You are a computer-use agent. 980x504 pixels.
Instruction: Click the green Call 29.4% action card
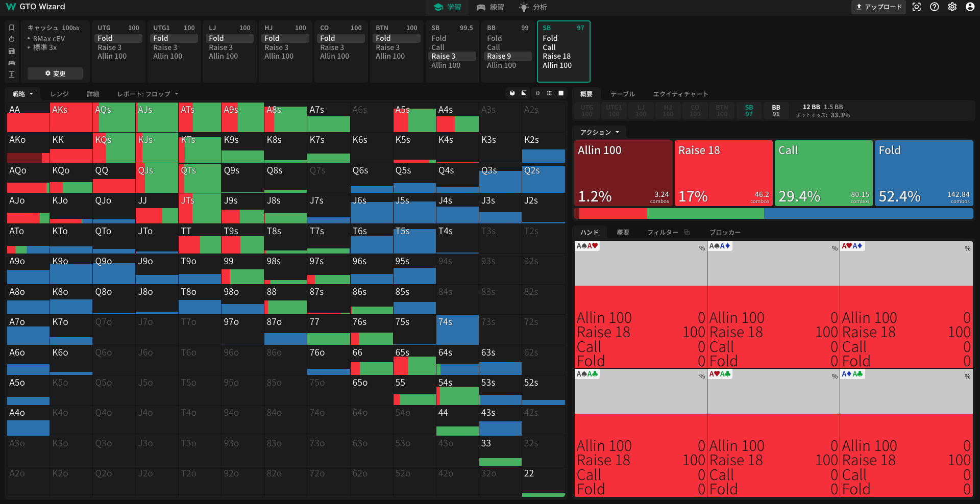click(824, 173)
